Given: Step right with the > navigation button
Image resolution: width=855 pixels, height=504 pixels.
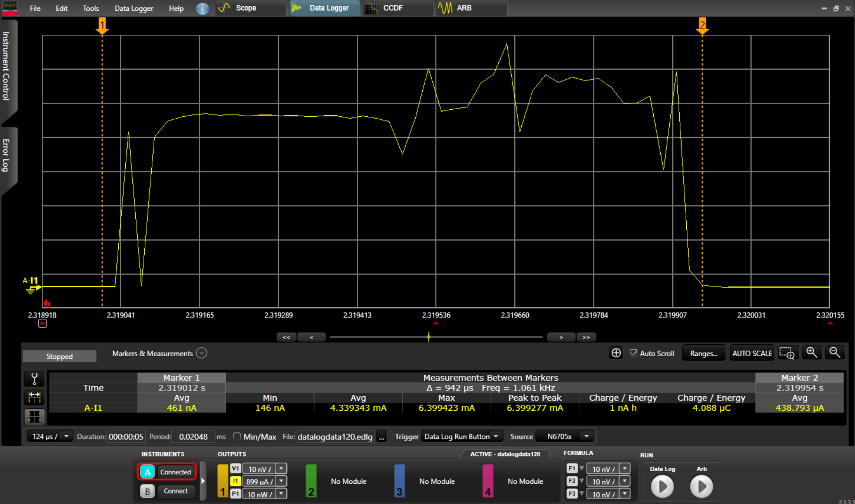Looking at the screenshot, I should (561, 337).
